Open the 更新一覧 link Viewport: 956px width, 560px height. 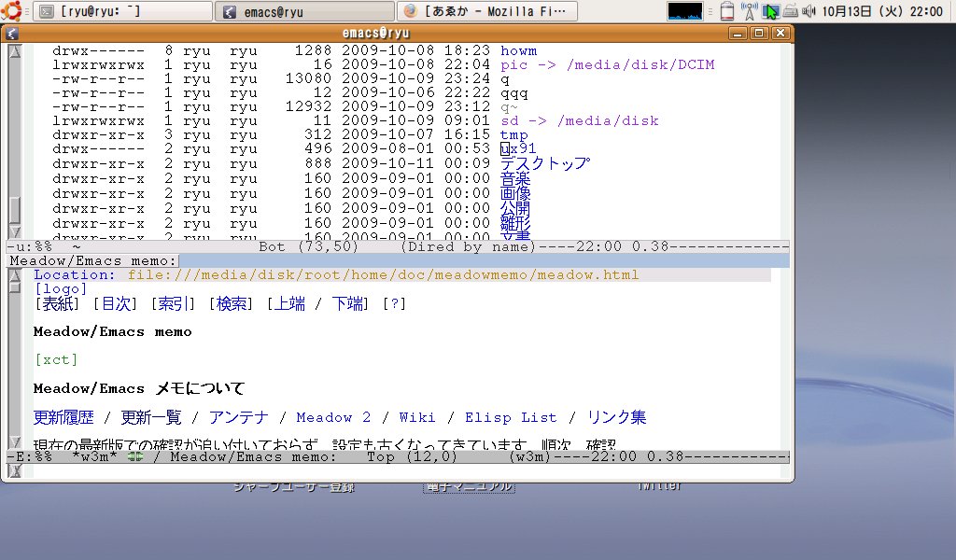(x=151, y=417)
